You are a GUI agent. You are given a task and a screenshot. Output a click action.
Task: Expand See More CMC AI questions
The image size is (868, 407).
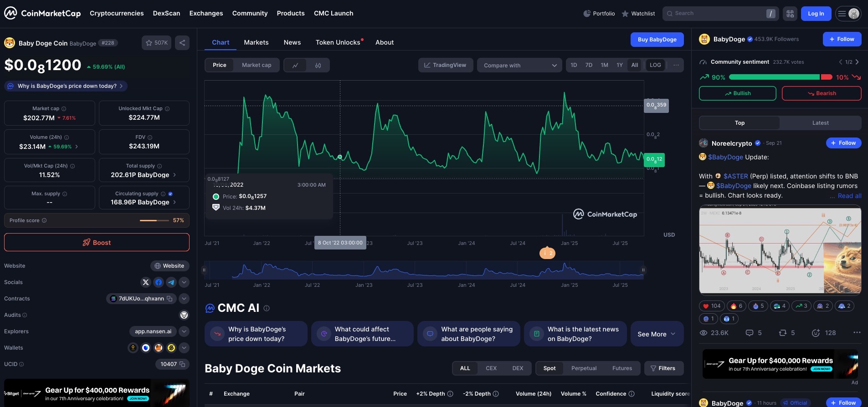point(656,334)
